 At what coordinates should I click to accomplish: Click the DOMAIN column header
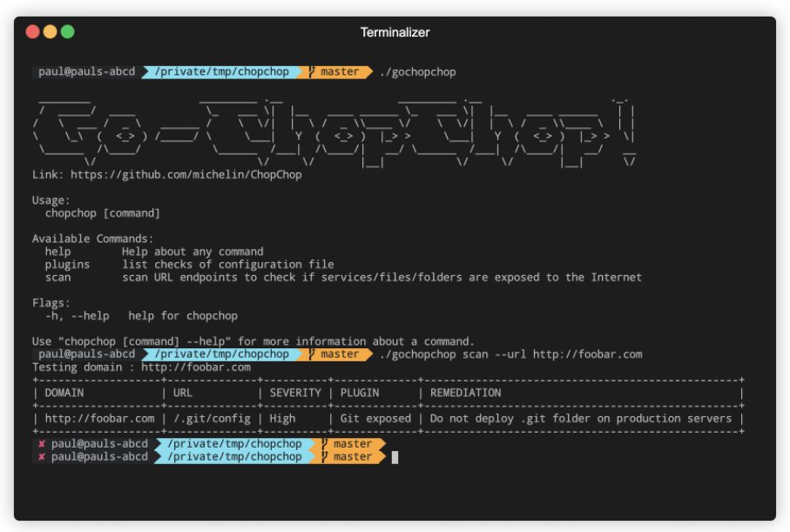pos(64,393)
